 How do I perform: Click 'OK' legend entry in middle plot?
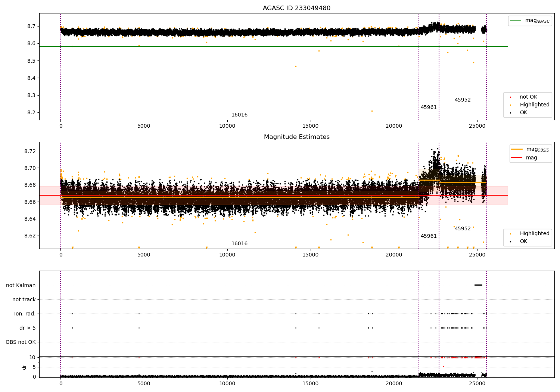coord(519,242)
